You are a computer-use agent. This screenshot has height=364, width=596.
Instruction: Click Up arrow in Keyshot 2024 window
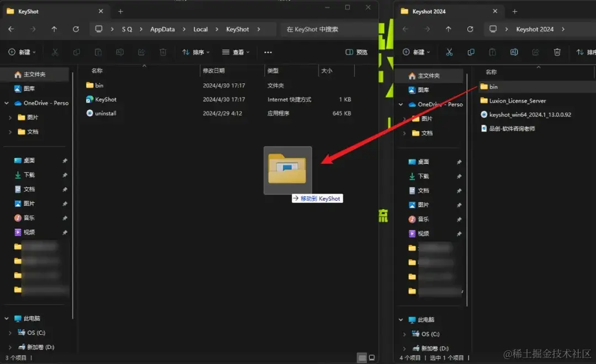(449, 29)
